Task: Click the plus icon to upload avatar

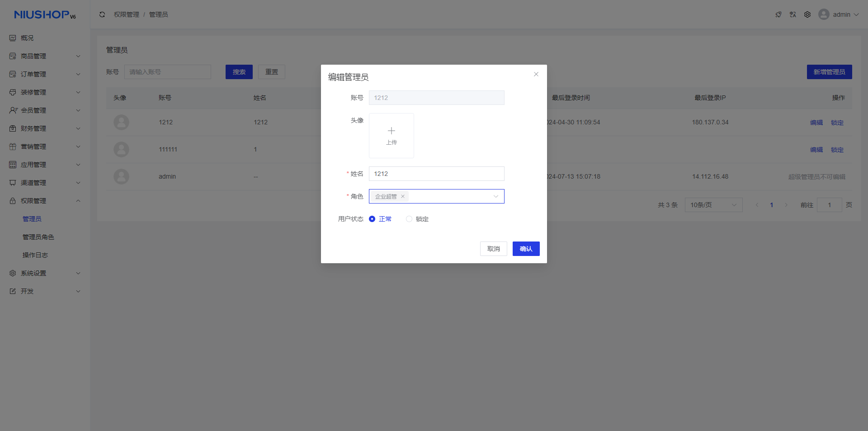Action: (392, 131)
